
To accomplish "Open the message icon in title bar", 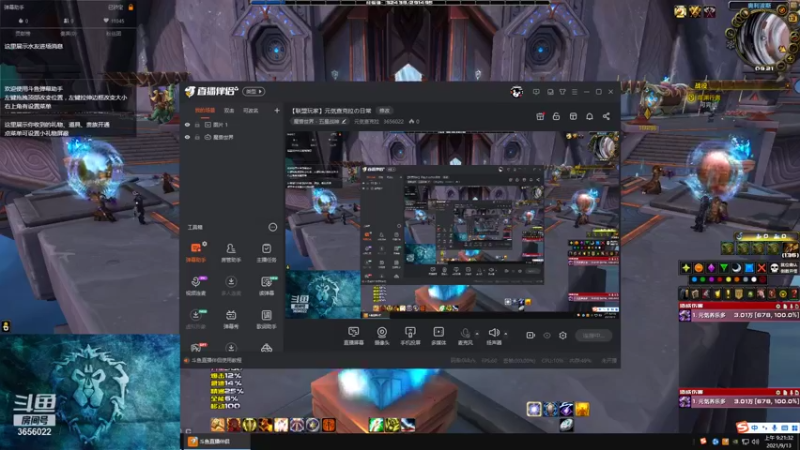I will pos(536,92).
